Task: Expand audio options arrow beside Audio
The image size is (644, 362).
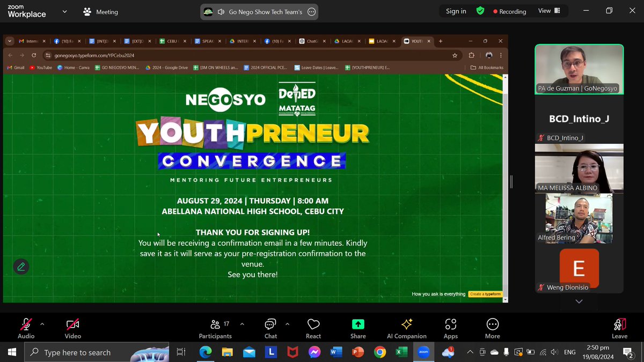Action: click(x=42, y=324)
